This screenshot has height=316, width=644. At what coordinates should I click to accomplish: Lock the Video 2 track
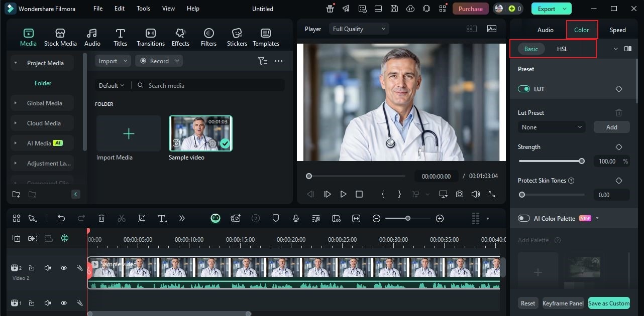pyautogui.click(x=32, y=268)
